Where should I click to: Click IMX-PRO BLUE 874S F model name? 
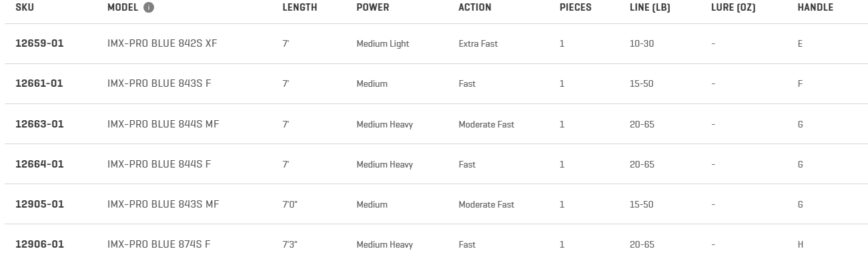[159, 244]
